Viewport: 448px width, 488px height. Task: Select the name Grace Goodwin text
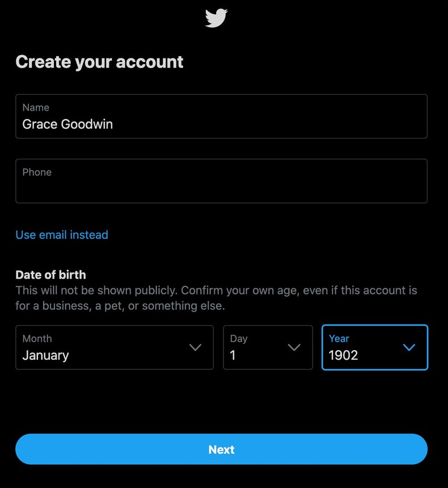tap(67, 124)
